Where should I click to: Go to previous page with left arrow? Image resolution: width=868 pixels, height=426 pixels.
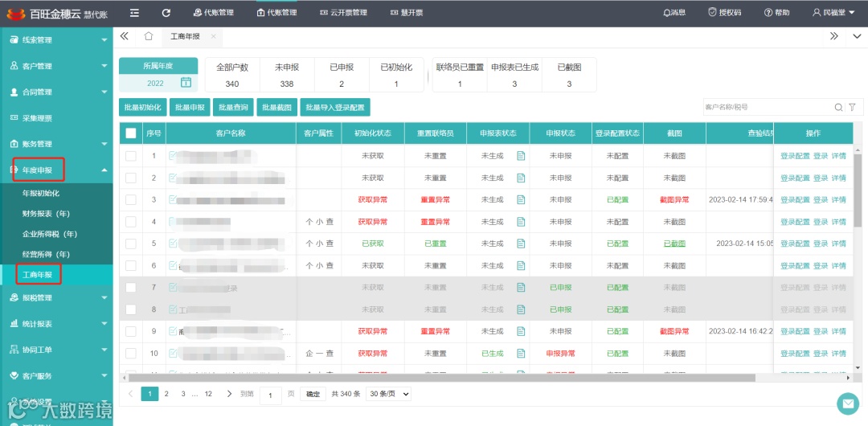(x=131, y=394)
